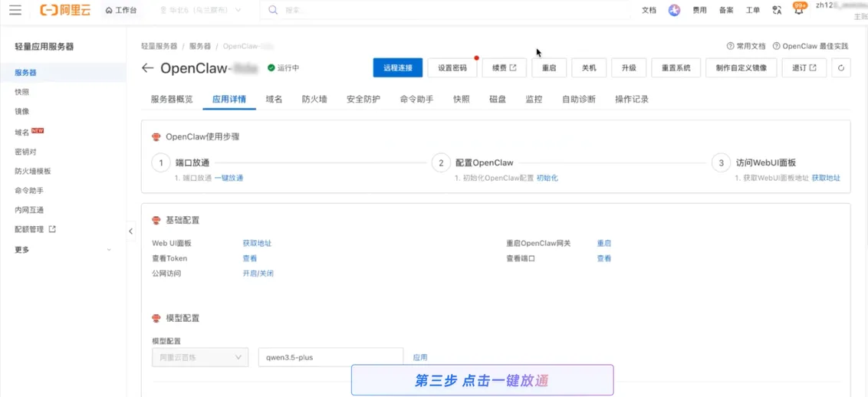The image size is (868, 397).
Task: Switch to the 监控 tab
Action: click(x=534, y=100)
